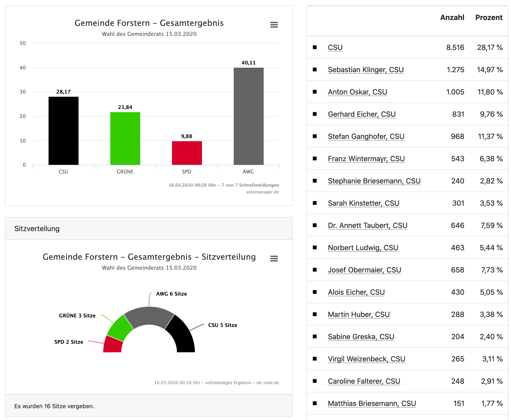
Task: Click the Prozent column header
Action: [x=489, y=17]
